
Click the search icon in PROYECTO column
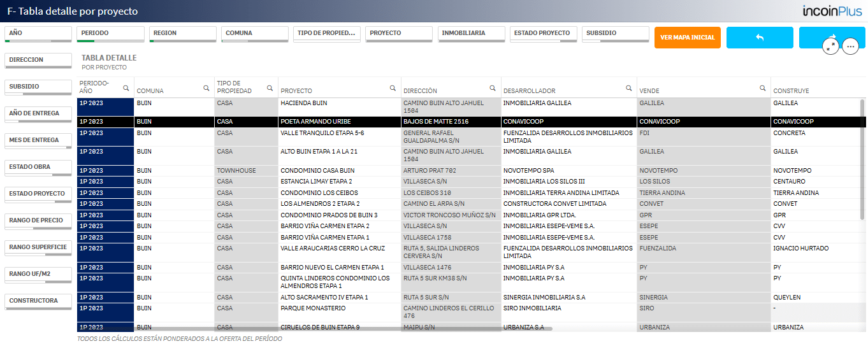click(x=394, y=88)
